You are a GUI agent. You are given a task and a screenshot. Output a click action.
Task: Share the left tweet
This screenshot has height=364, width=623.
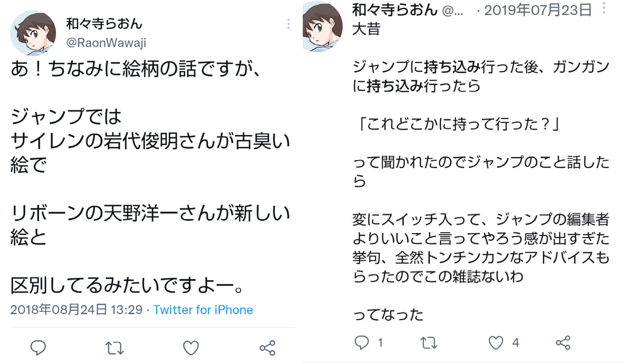267,348
